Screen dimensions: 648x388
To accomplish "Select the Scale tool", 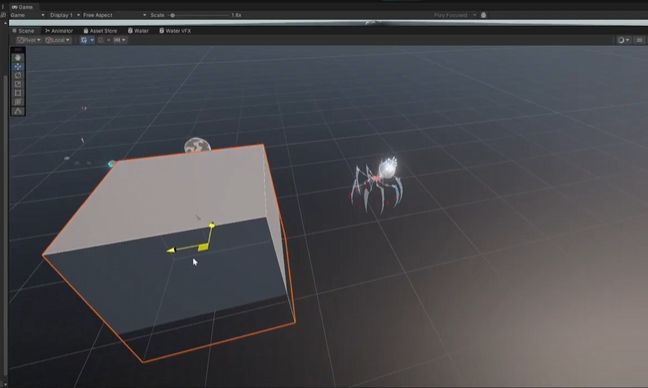I will (x=18, y=84).
